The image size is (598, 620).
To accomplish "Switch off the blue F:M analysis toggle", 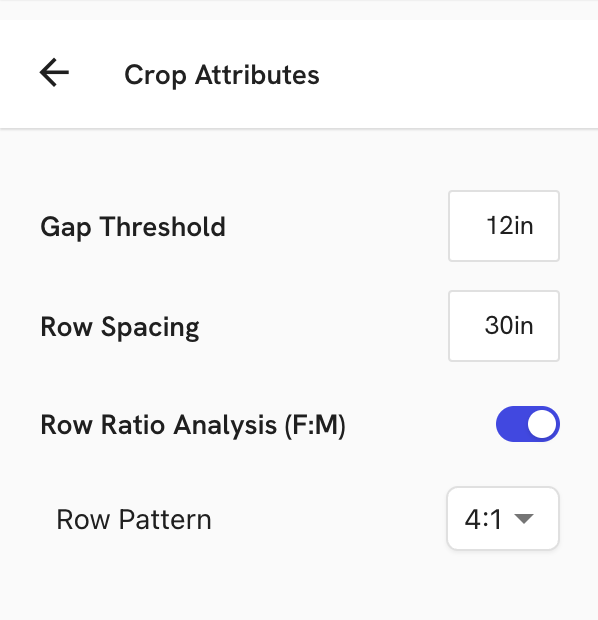I will 528,424.
